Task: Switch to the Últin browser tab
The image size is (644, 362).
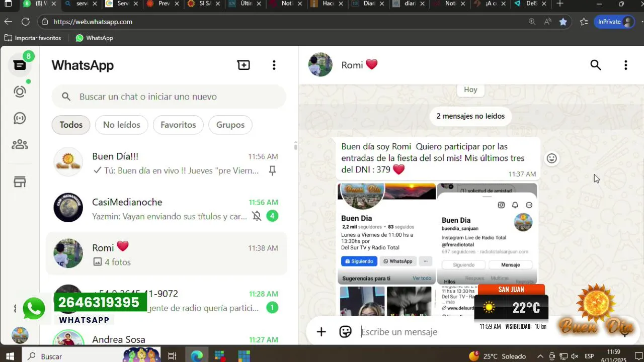Action: [x=246, y=4]
